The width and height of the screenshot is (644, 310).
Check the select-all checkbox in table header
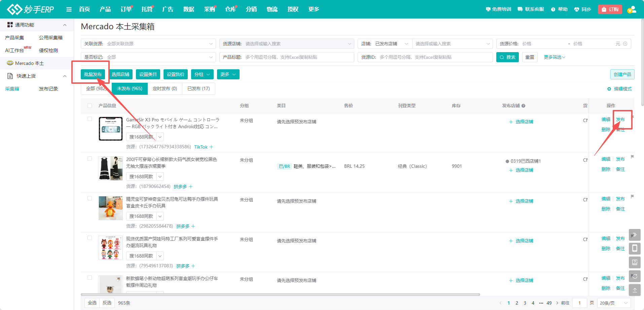pyautogui.click(x=90, y=106)
